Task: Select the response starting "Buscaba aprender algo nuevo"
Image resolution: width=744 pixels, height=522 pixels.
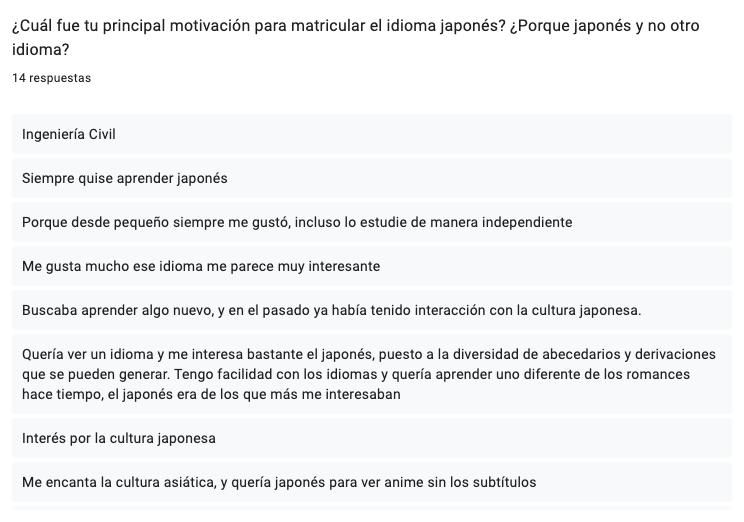Action: tap(331, 310)
